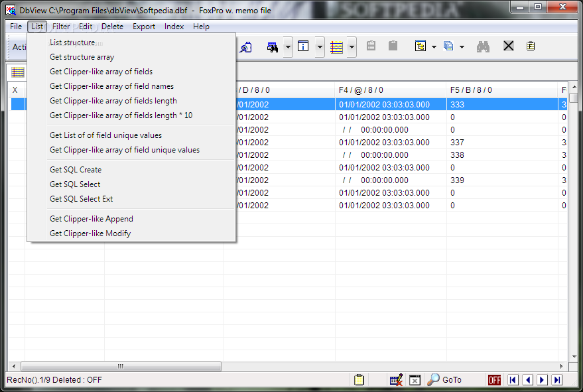Viewport: 583px width, 392px height.
Task: Open the Delete menu
Action: point(112,27)
